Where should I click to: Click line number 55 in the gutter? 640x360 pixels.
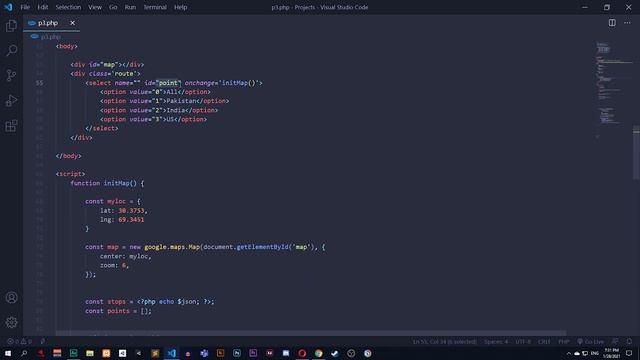coord(40,83)
